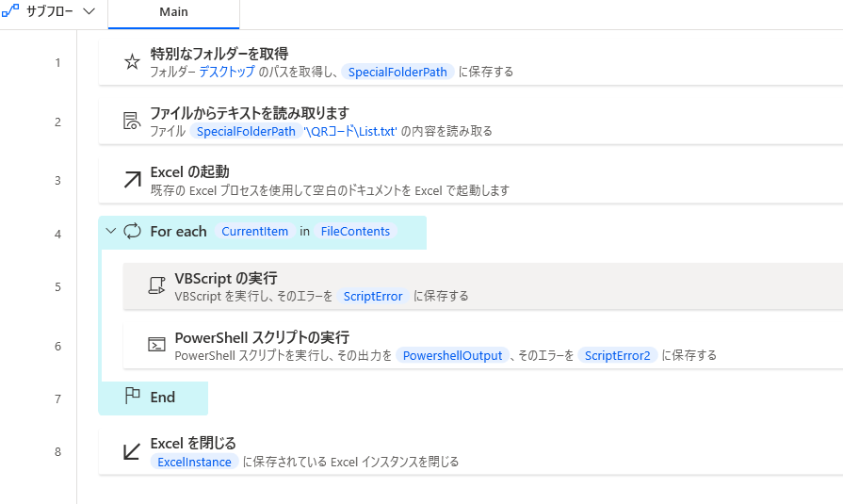This screenshot has width=843, height=504.
Task: Select the End block label
Action: tap(162, 397)
